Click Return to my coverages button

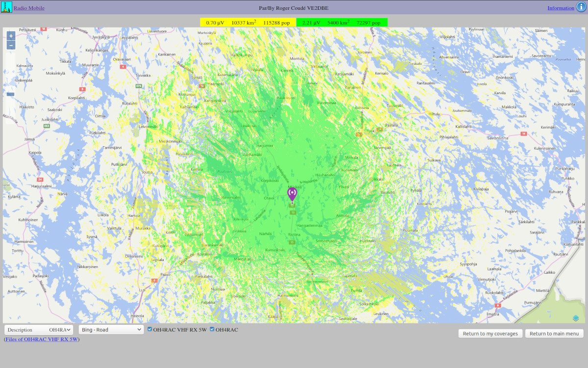490,334
